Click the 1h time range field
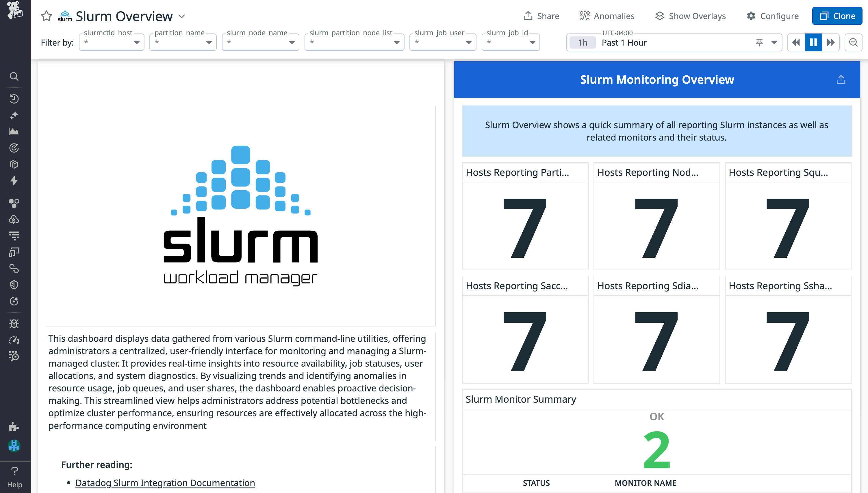868x493 pixels. tap(582, 42)
